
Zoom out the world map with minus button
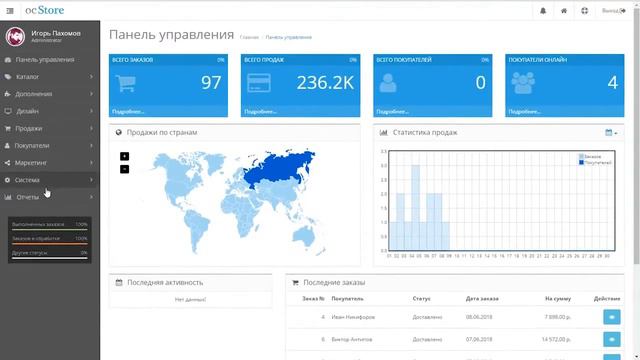pos(124,169)
